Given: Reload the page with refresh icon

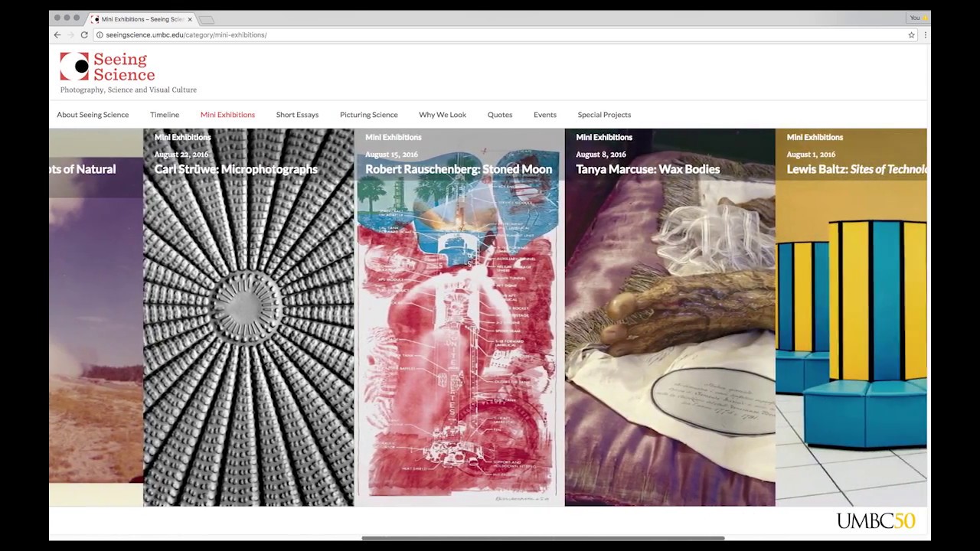Looking at the screenshot, I should pyautogui.click(x=84, y=34).
